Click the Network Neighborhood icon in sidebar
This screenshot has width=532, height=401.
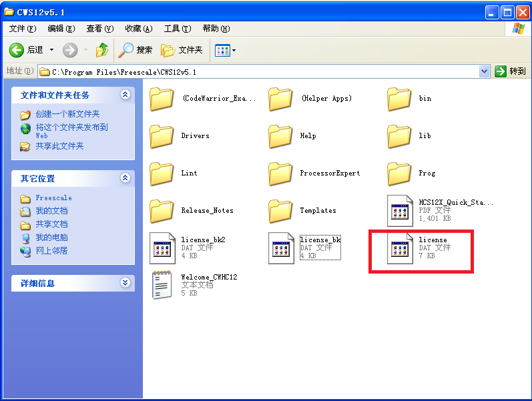tap(25, 252)
